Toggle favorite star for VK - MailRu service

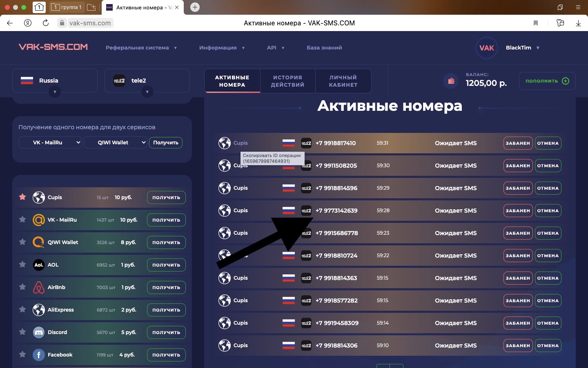pos(22,220)
